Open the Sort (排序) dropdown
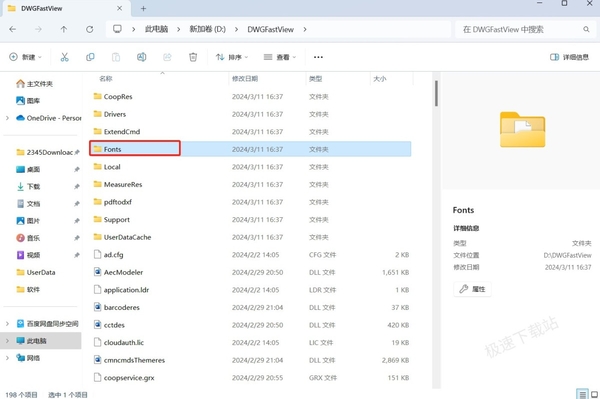This screenshot has width=600, height=399. pyautogui.click(x=232, y=57)
